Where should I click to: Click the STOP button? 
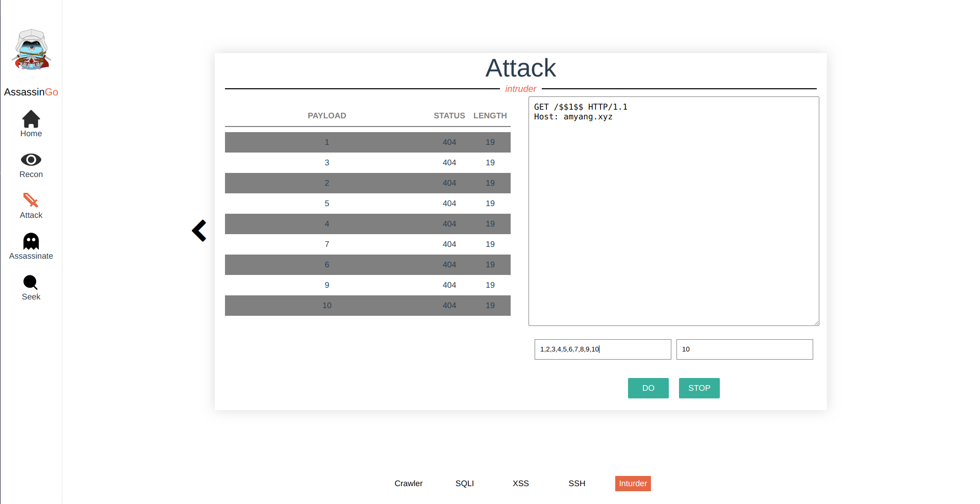pos(699,388)
